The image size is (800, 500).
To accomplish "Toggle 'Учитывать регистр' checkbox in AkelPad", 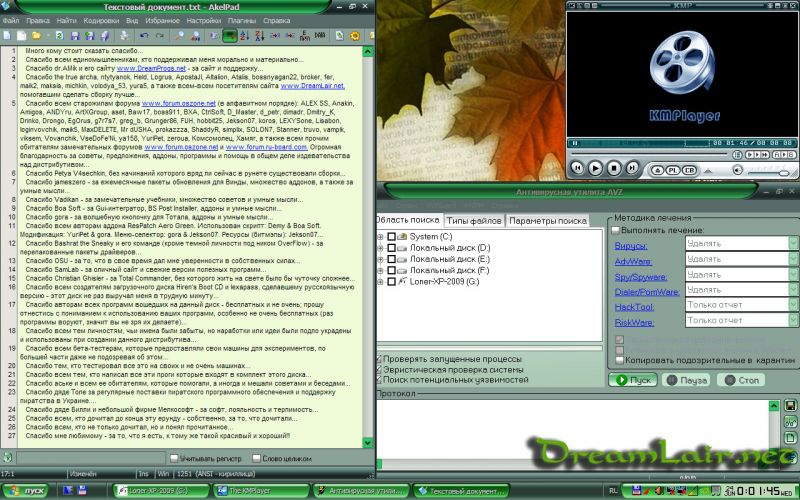I will pyautogui.click(x=174, y=458).
